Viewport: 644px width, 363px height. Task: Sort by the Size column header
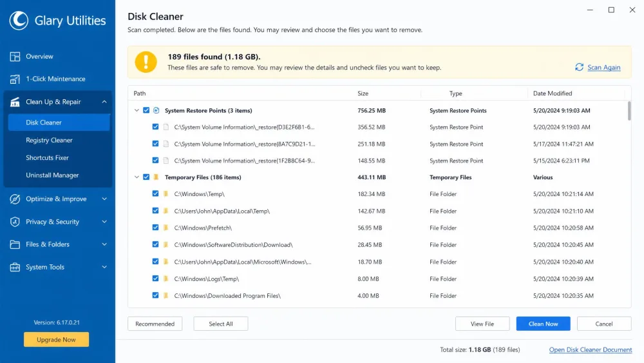(363, 93)
